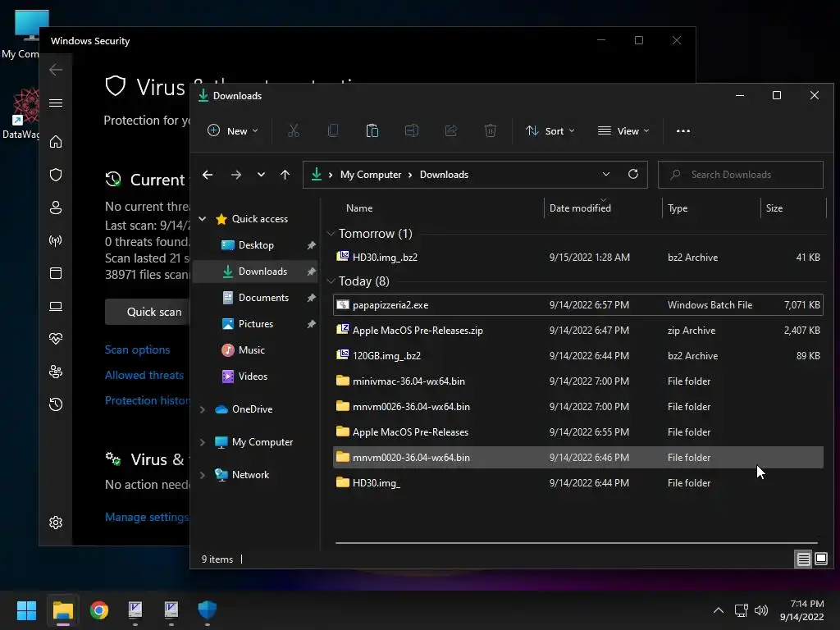
Task: Open recent locations dropdown arrow
Action: (x=261, y=175)
